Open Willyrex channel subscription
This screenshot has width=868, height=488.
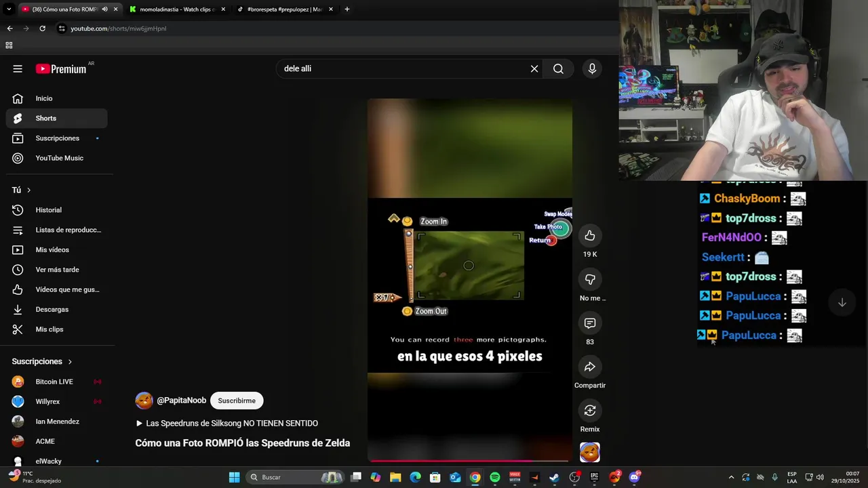pyautogui.click(x=57, y=401)
